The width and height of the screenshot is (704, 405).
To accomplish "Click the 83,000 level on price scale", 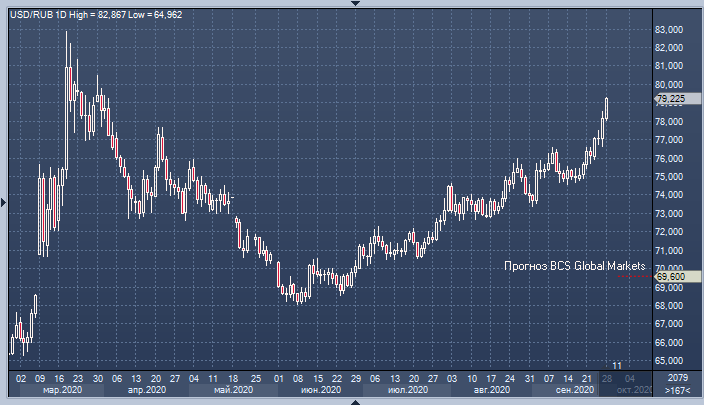I will pyautogui.click(x=668, y=30).
